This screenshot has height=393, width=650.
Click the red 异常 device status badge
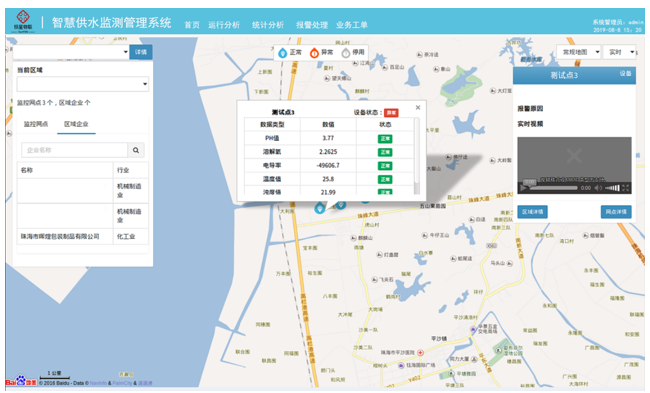[391, 112]
